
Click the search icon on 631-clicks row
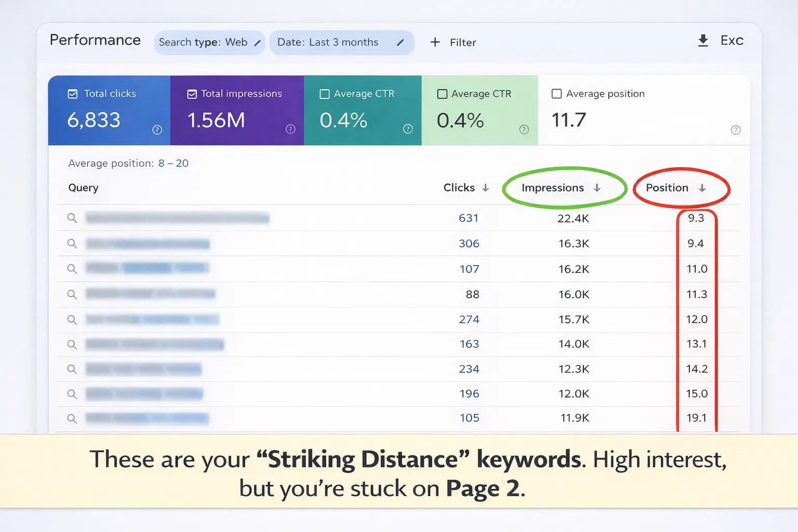click(x=72, y=218)
